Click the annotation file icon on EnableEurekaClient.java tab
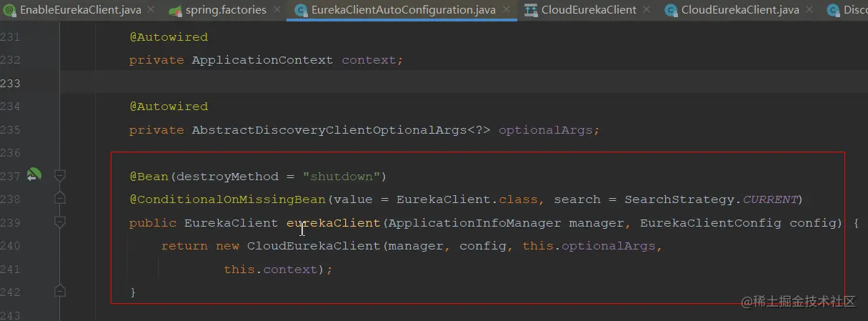This screenshot has height=321, width=868. 9,10
